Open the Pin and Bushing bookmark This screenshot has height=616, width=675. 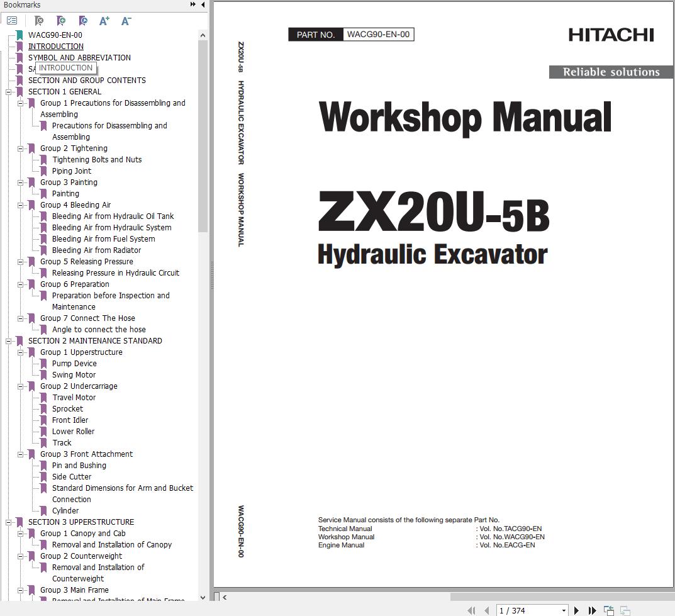79,466
